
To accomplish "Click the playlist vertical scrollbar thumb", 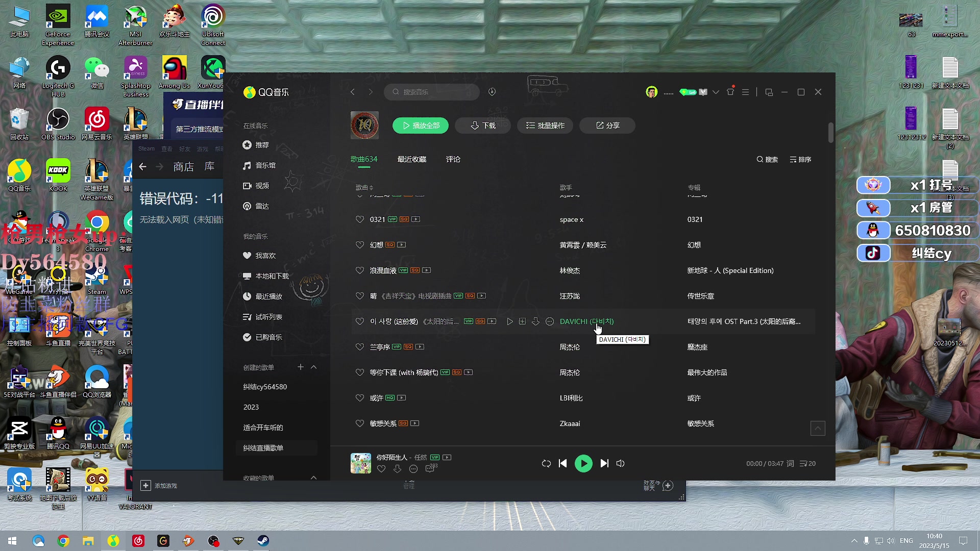I will point(831,133).
